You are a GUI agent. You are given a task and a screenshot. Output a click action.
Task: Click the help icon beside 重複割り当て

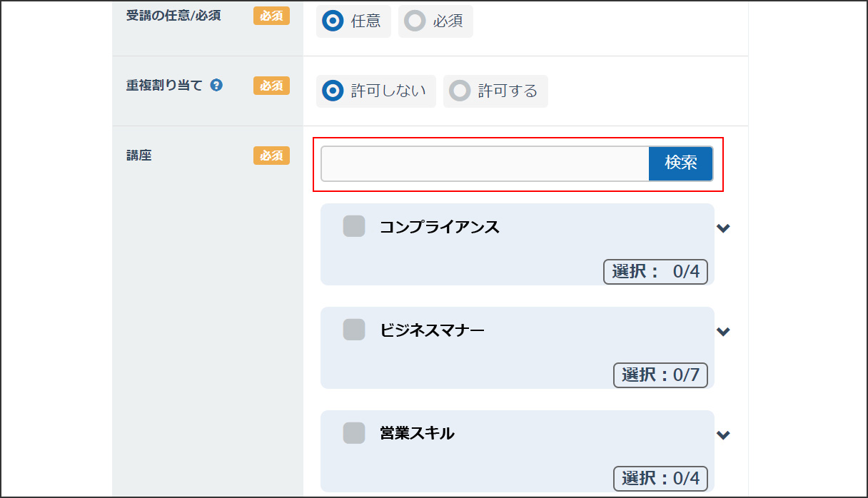coord(216,85)
